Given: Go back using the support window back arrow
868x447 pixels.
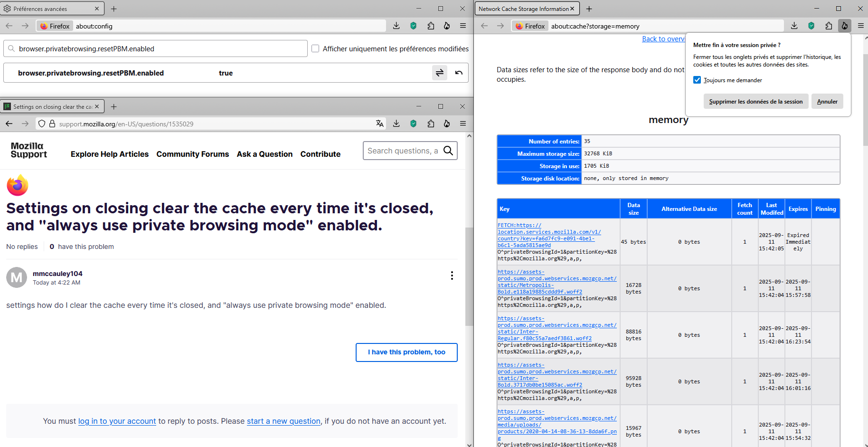Looking at the screenshot, I should (x=9, y=124).
